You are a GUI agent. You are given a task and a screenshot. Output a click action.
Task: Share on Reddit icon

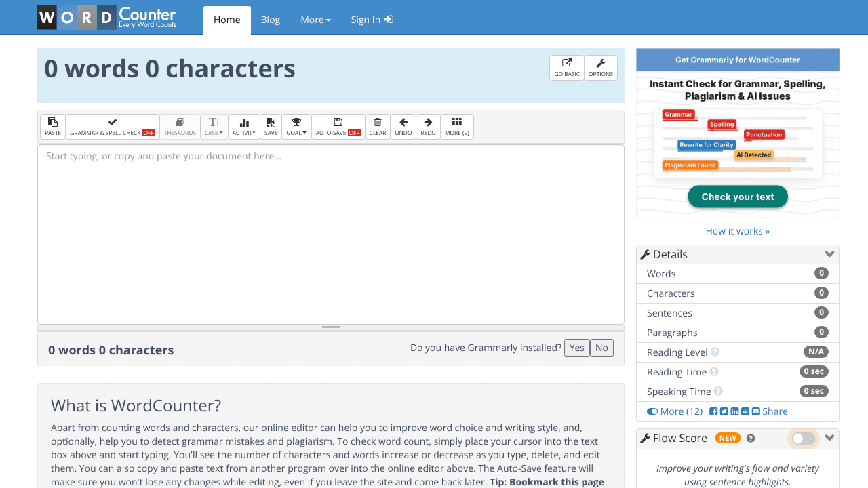pos(745,411)
